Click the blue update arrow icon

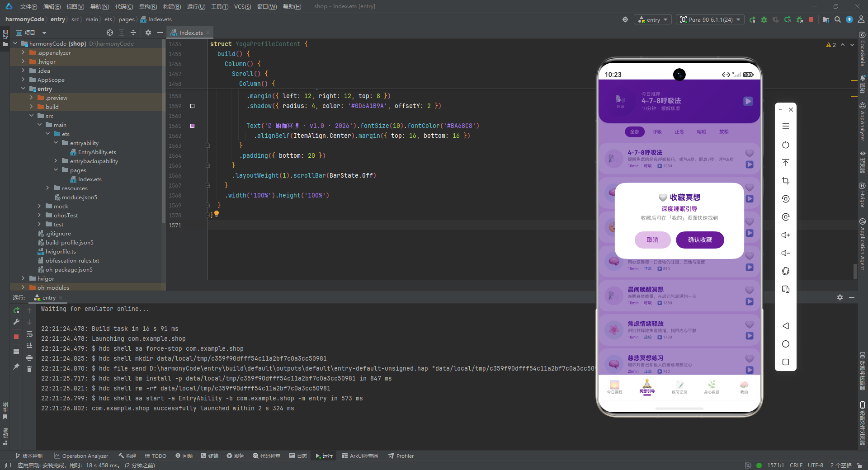pyautogui.click(x=849, y=19)
